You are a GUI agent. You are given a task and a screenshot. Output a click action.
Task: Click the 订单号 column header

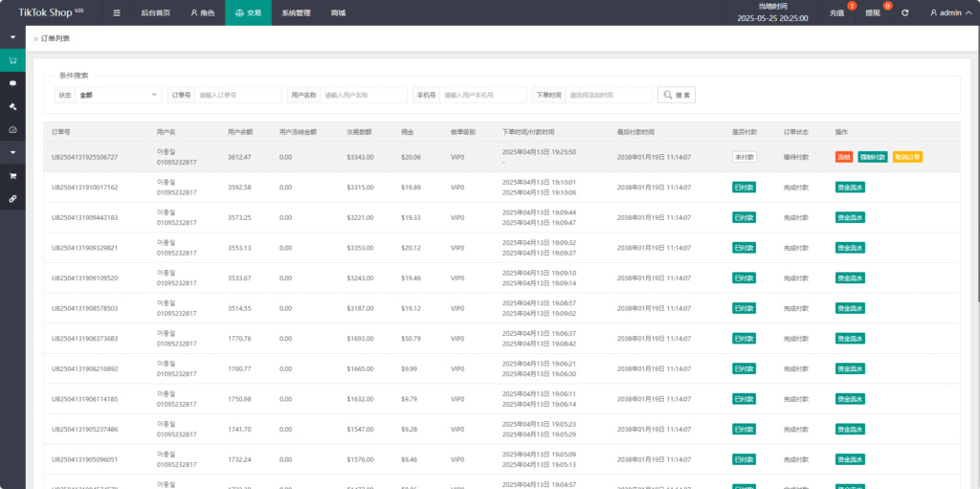[60, 132]
